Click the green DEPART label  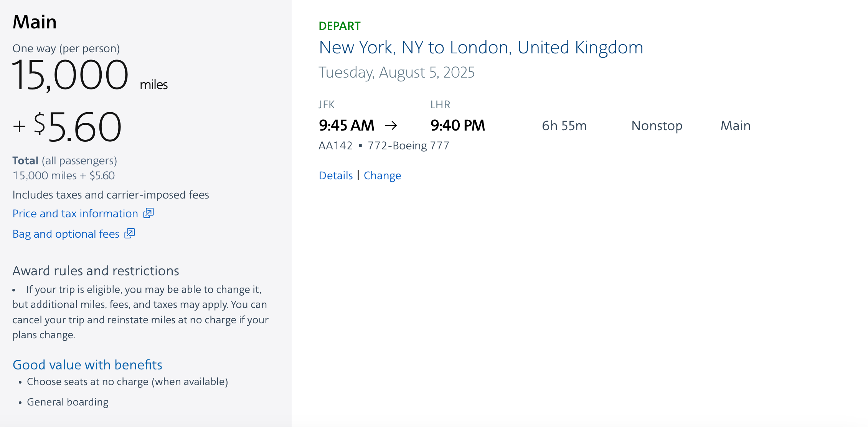340,26
